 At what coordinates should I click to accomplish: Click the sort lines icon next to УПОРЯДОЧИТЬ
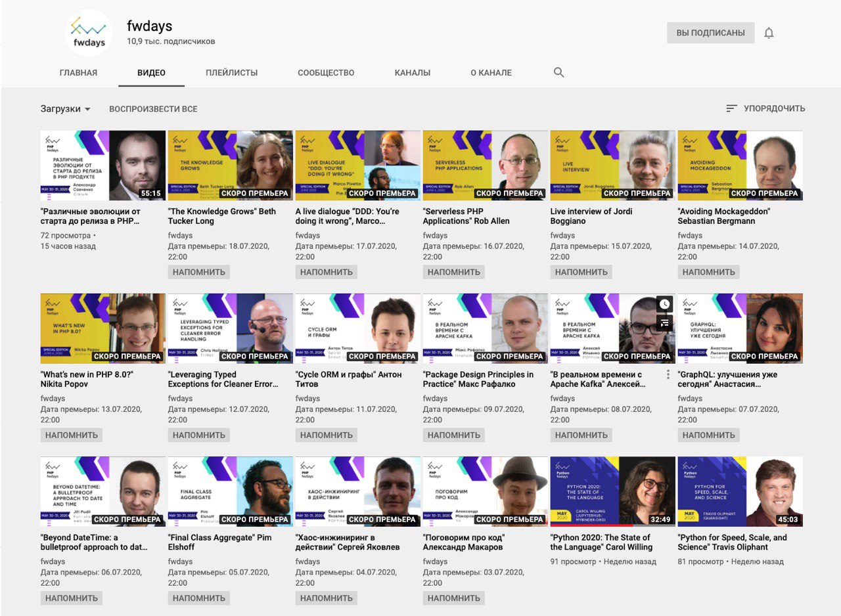point(732,108)
